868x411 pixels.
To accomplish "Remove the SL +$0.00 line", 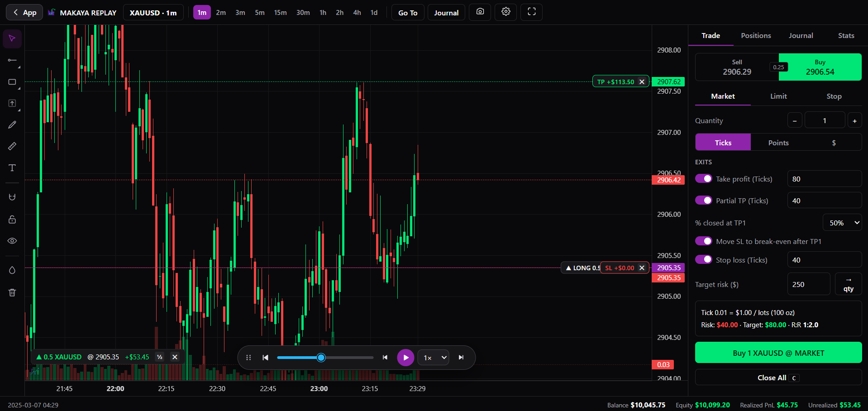I will 642,268.
